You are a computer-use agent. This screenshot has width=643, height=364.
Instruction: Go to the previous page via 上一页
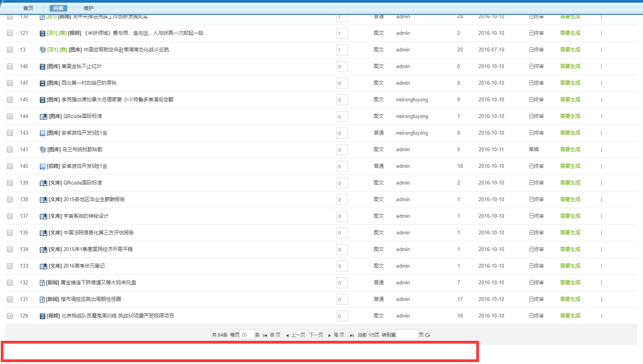click(x=296, y=335)
